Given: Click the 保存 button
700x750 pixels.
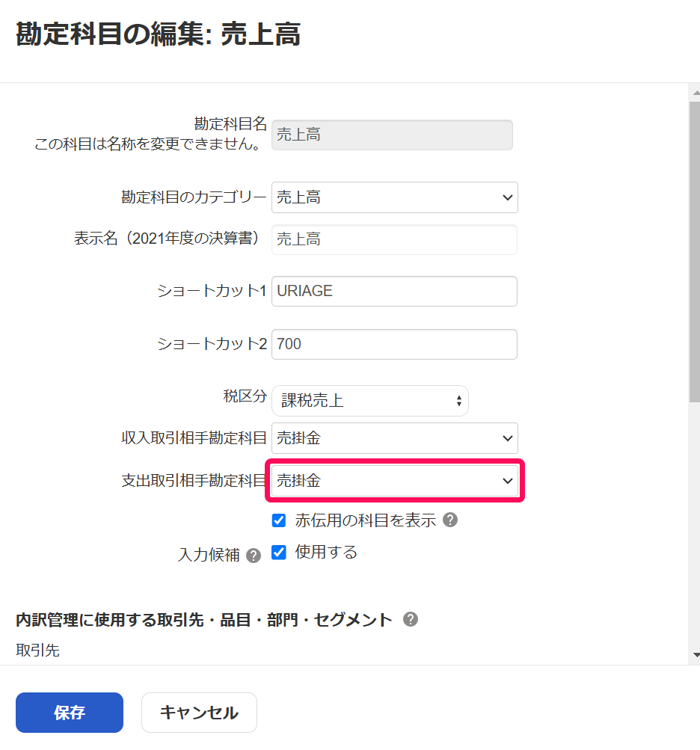Looking at the screenshot, I should tap(70, 712).
